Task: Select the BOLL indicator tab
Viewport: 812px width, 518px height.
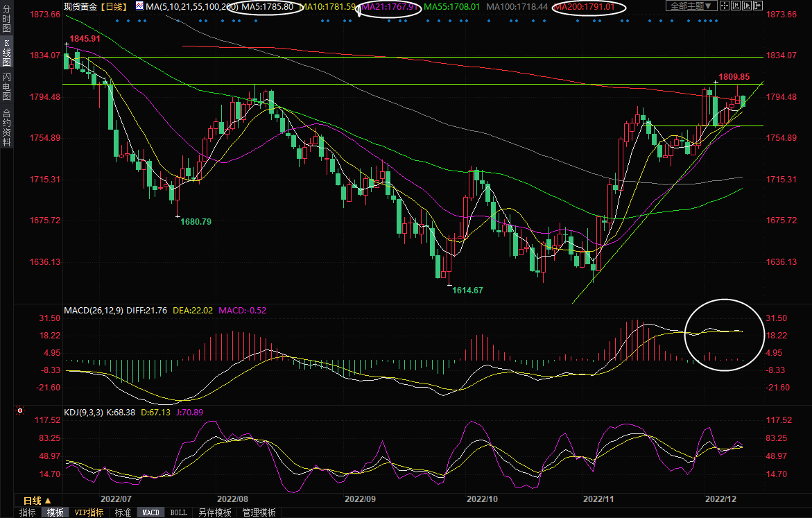Action: (x=178, y=512)
